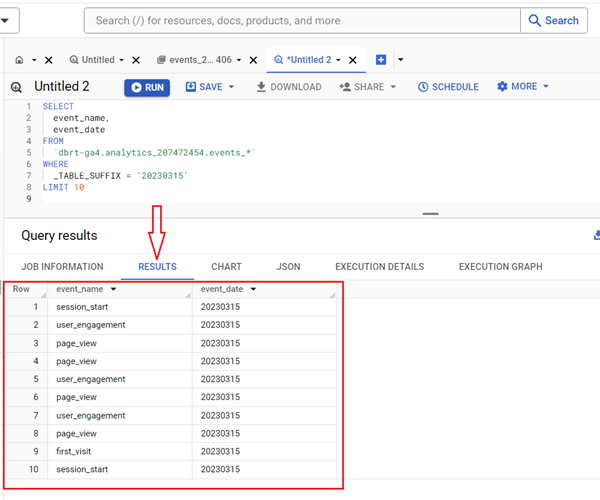
Task: Click the editor pane resize handle bar
Action: coord(430,214)
